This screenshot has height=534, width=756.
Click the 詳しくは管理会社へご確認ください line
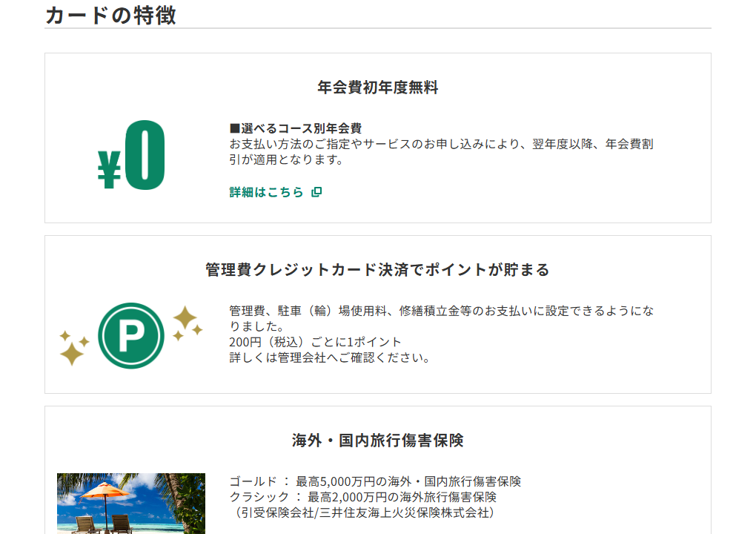(330, 357)
